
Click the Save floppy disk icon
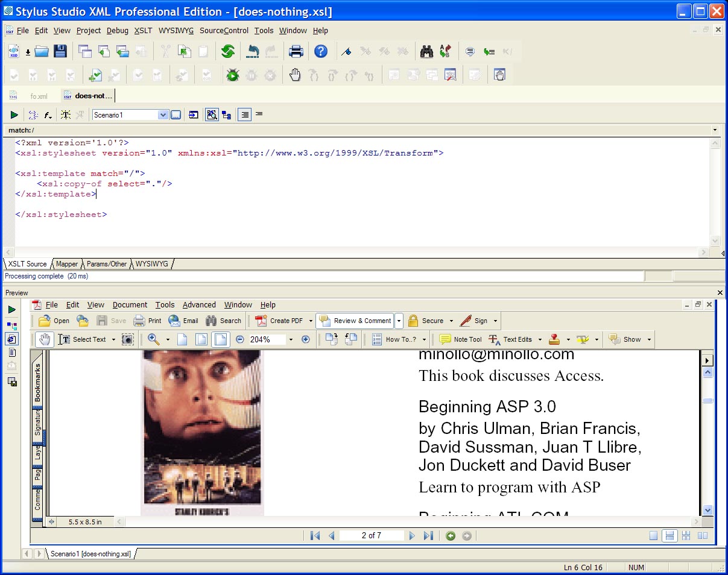60,52
